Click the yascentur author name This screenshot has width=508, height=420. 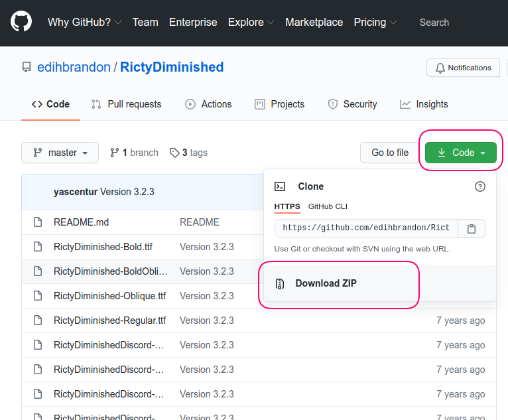point(76,192)
